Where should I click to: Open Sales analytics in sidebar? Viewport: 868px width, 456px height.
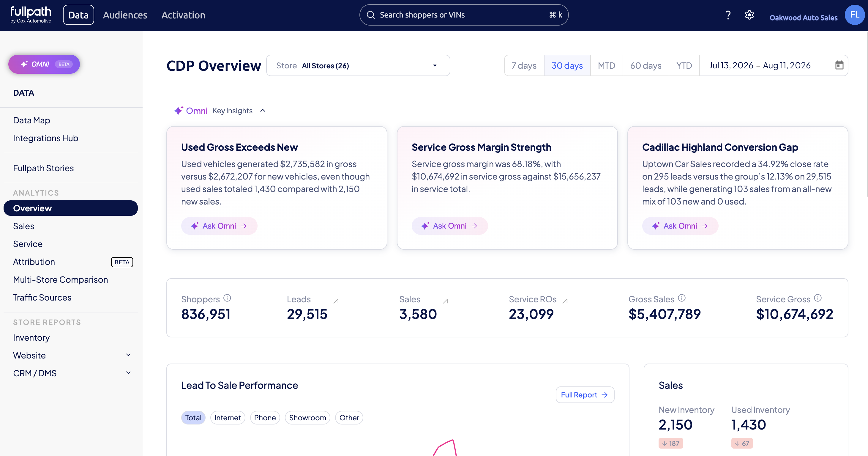23,226
